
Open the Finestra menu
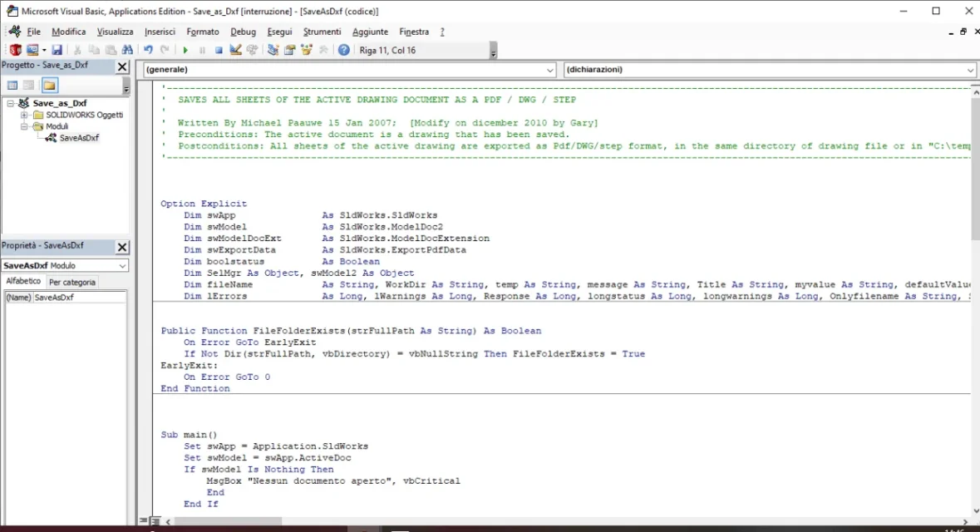pos(414,32)
